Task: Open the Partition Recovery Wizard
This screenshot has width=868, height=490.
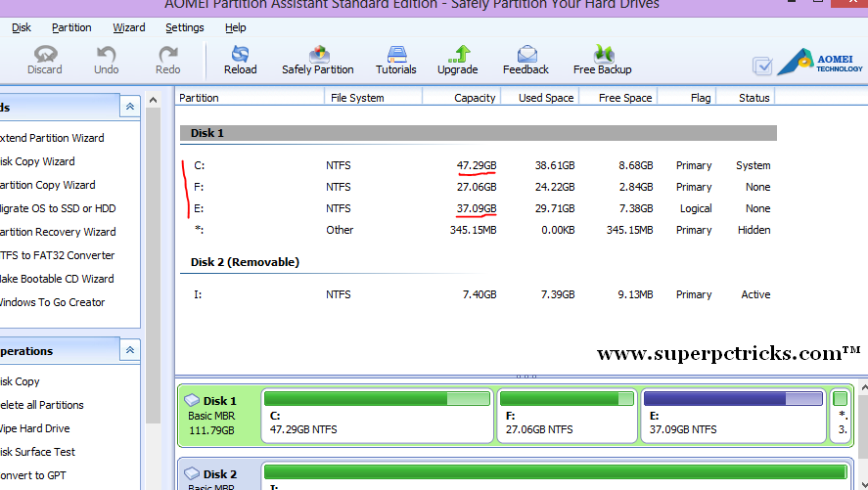Action: point(58,232)
